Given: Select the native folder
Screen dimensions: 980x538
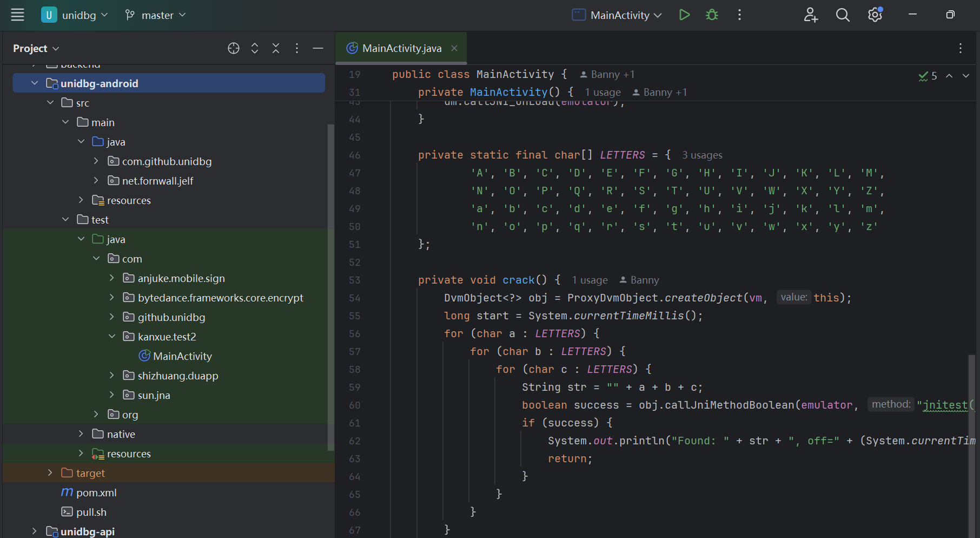Looking at the screenshot, I should pyautogui.click(x=121, y=434).
